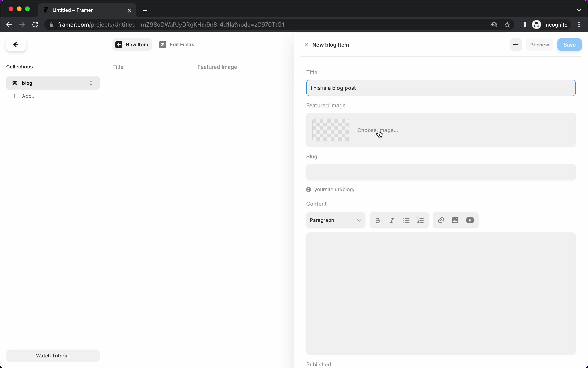The width and height of the screenshot is (588, 368).
Task: Open the Paragraph style dropdown
Action: tap(336, 220)
